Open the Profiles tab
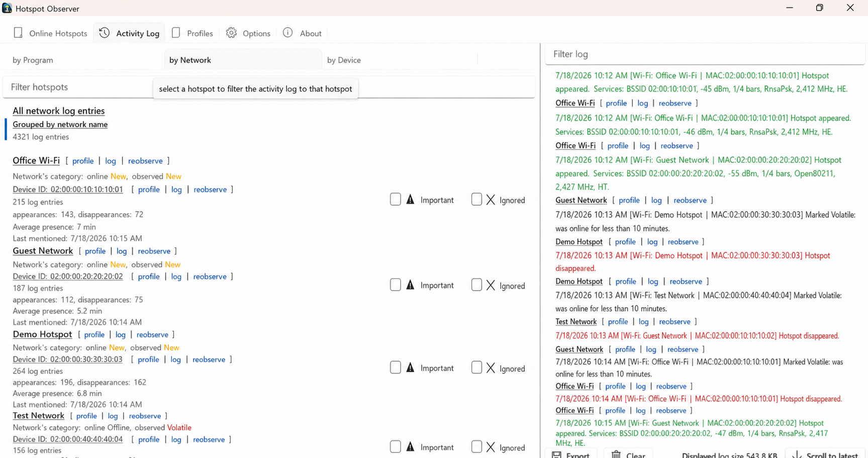The width and height of the screenshot is (868, 458). (192, 33)
